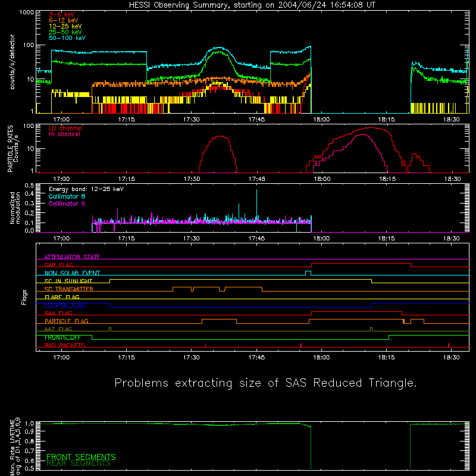Click the 17:45 tick label under the modulation plot

(256, 239)
